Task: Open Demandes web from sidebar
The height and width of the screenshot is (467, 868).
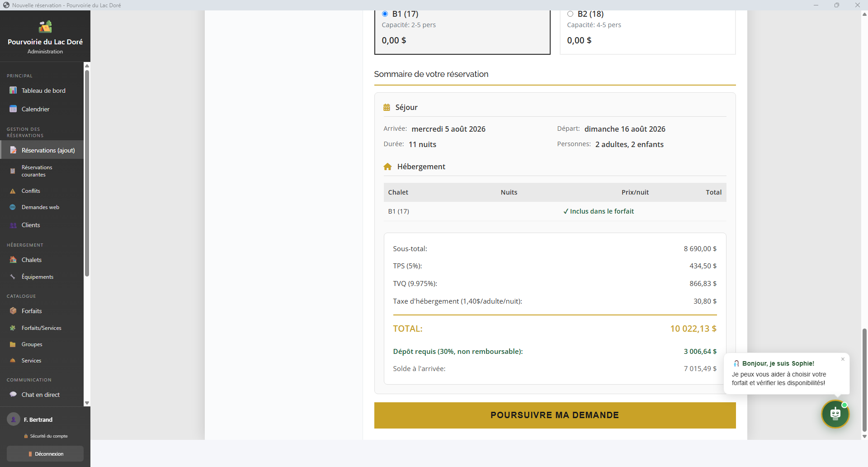Action: point(42,207)
